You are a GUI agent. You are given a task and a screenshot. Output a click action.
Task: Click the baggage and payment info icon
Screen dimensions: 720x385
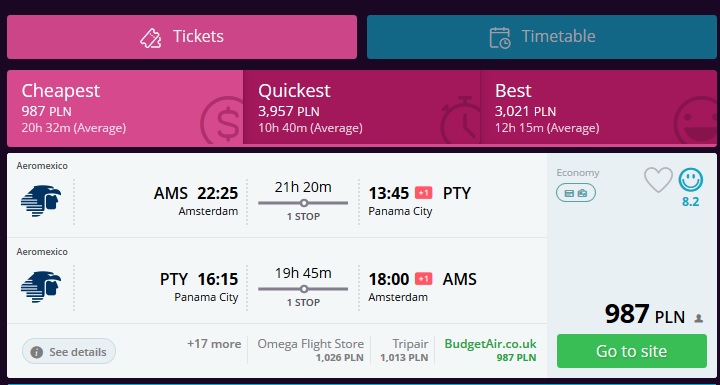pyautogui.click(x=576, y=193)
